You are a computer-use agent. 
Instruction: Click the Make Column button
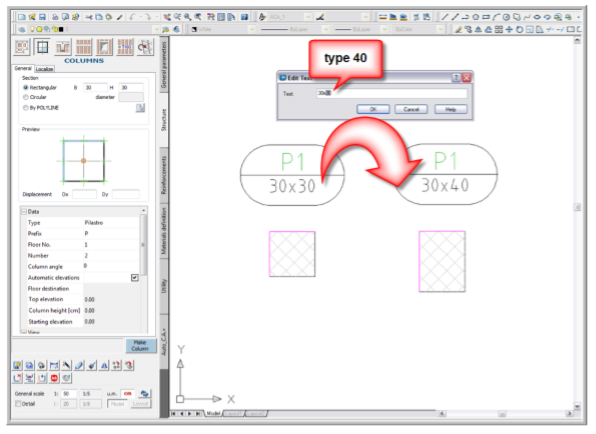(x=141, y=345)
